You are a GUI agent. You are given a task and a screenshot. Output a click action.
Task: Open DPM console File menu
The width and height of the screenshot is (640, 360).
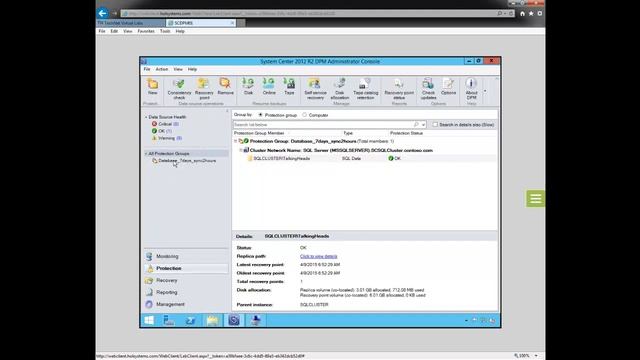(x=147, y=69)
